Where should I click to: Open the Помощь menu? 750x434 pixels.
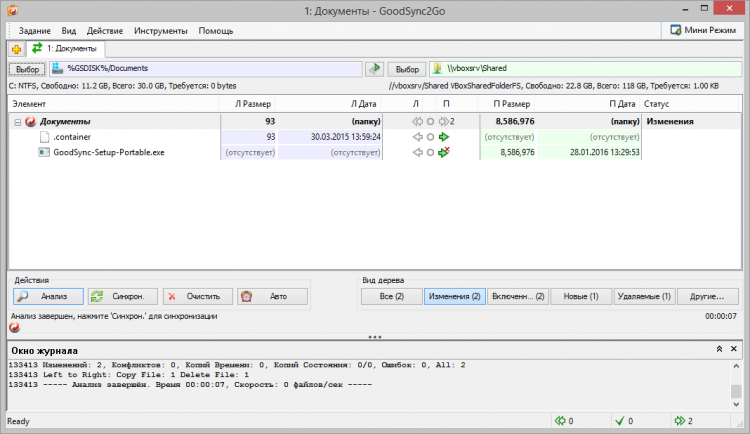click(x=216, y=31)
